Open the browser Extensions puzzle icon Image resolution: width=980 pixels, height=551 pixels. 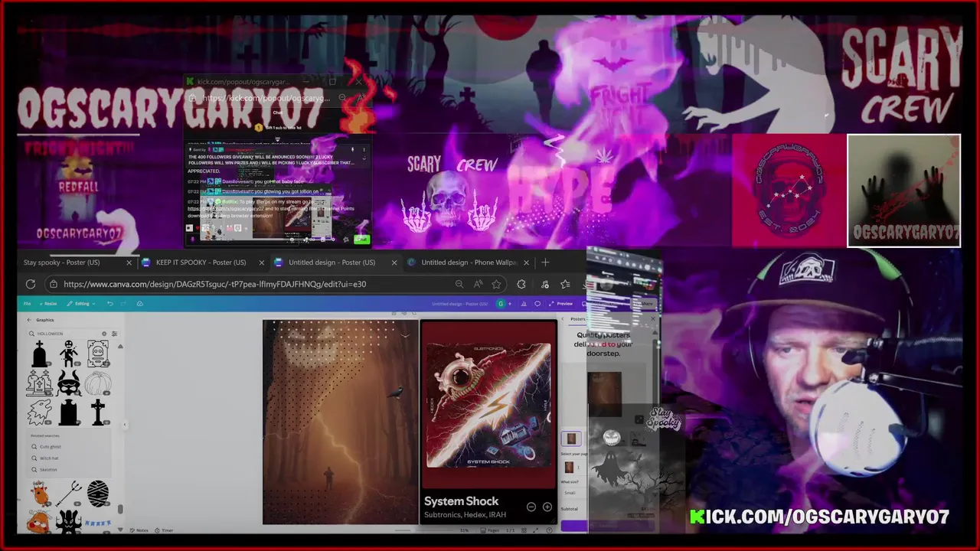pos(521,284)
